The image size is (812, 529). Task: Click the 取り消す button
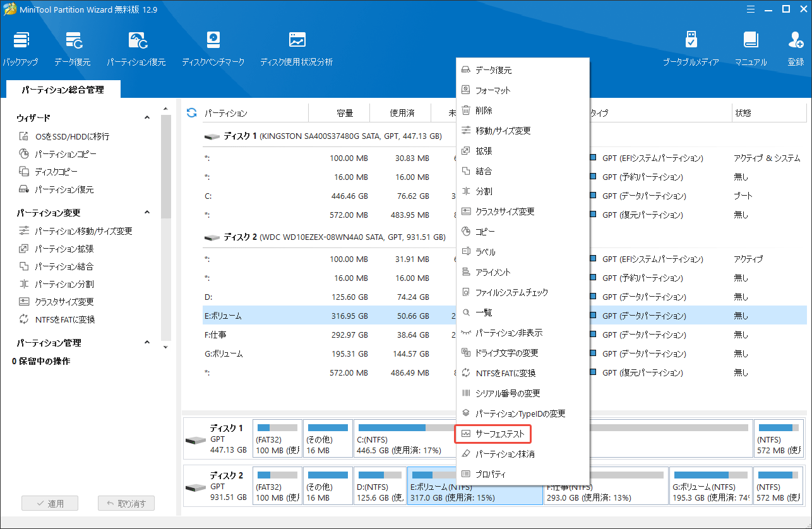tap(126, 503)
